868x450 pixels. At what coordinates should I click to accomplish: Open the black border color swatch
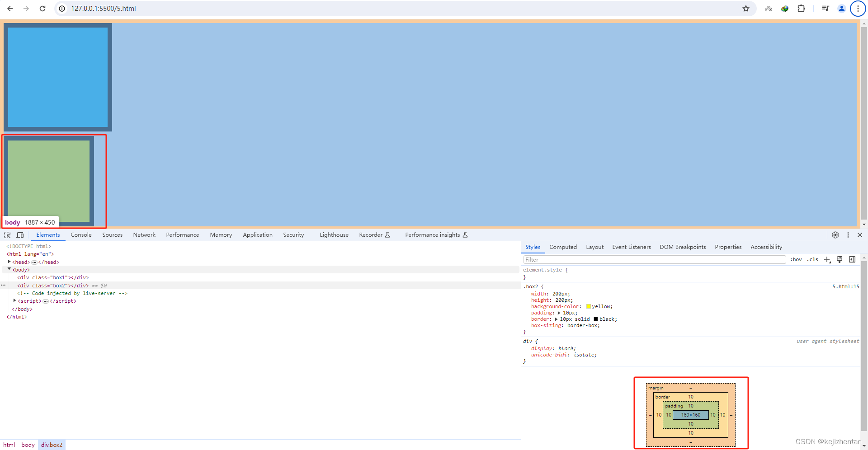click(596, 319)
